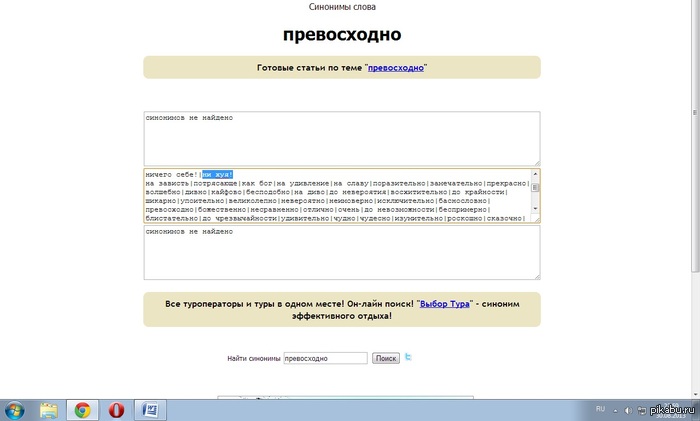This screenshot has width=700, height=421.
Task: Follow the 'превосходно' link in the top banner
Action: (x=396, y=68)
